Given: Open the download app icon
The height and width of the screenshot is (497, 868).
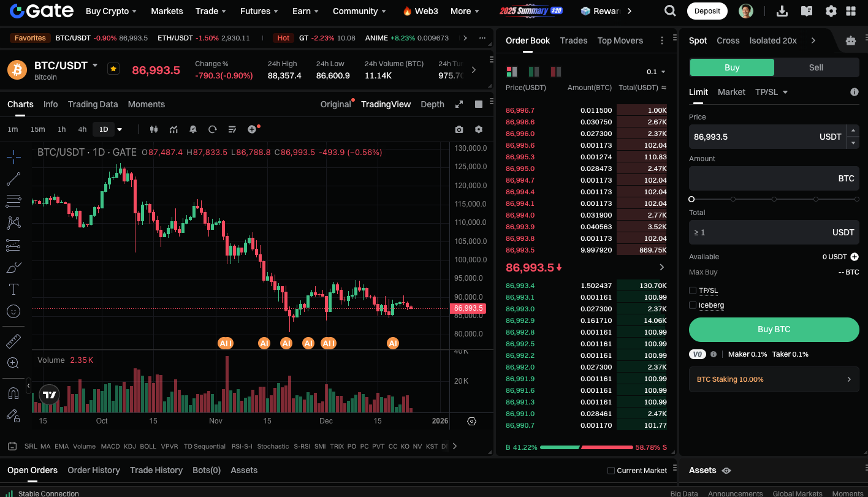Looking at the screenshot, I should point(782,11).
